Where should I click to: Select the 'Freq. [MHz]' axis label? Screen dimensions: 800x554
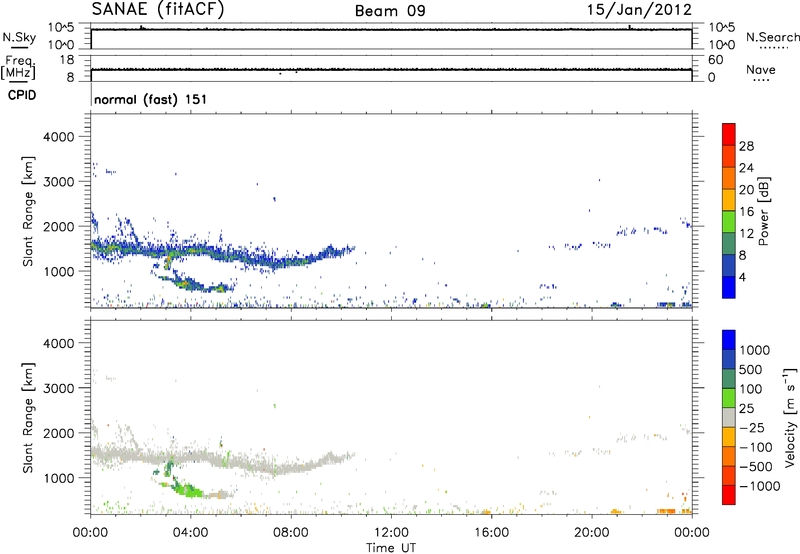click(x=19, y=67)
